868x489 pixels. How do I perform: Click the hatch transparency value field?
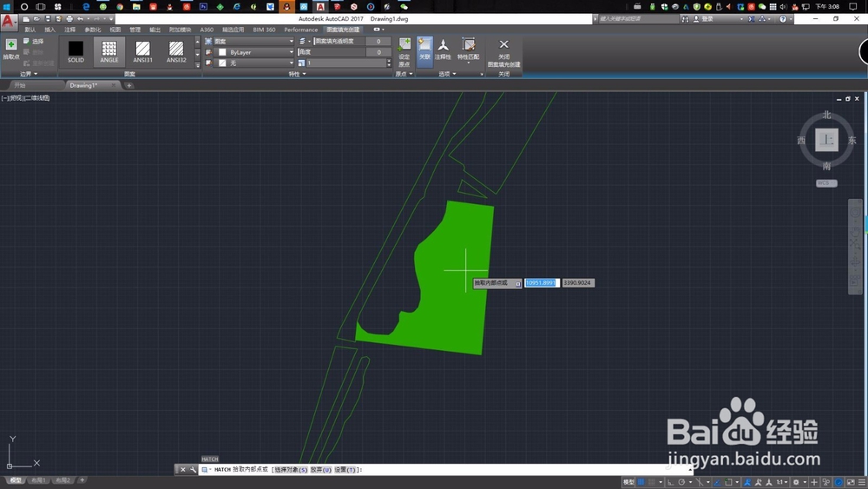point(378,42)
